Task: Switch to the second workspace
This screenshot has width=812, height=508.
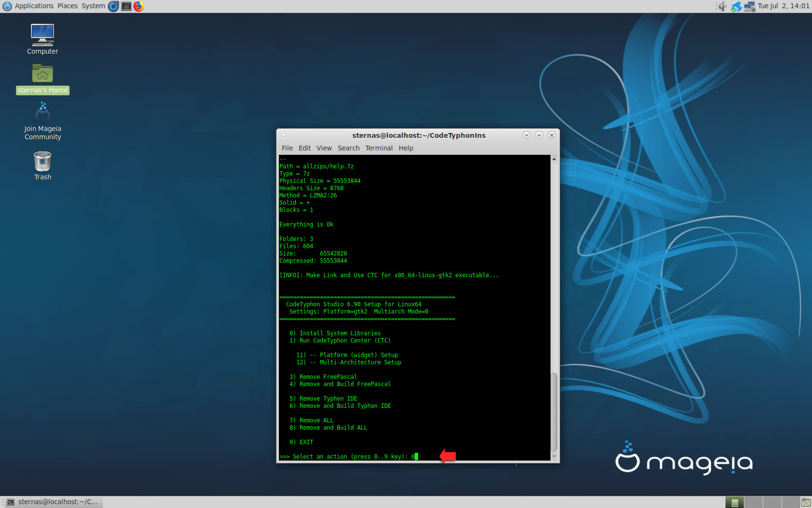Action: [754, 502]
